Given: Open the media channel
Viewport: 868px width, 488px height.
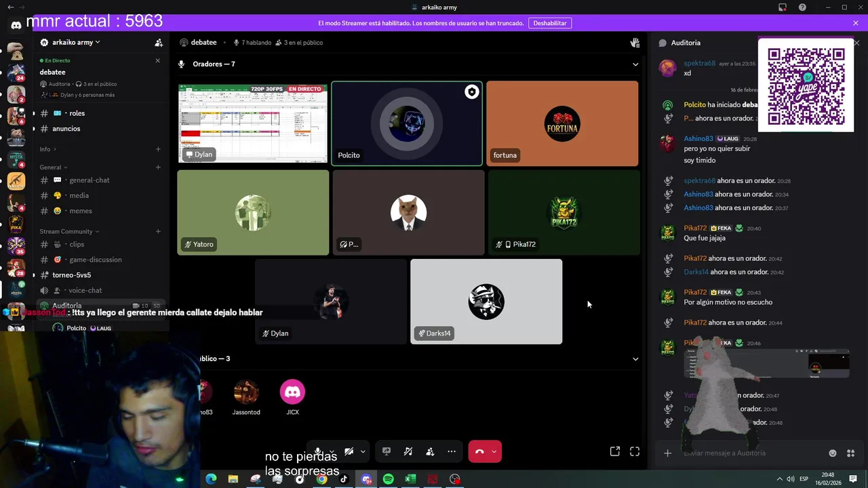Looking at the screenshot, I should tap(100, 195).
